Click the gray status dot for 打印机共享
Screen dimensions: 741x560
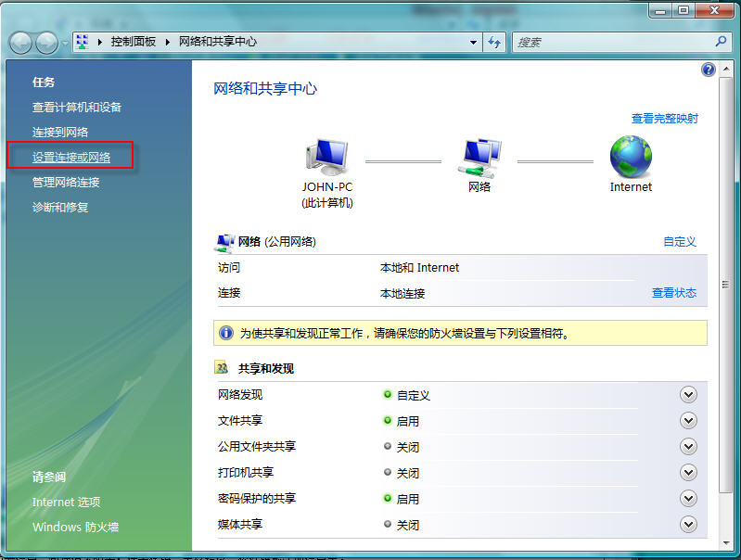[x=388, y=472]
